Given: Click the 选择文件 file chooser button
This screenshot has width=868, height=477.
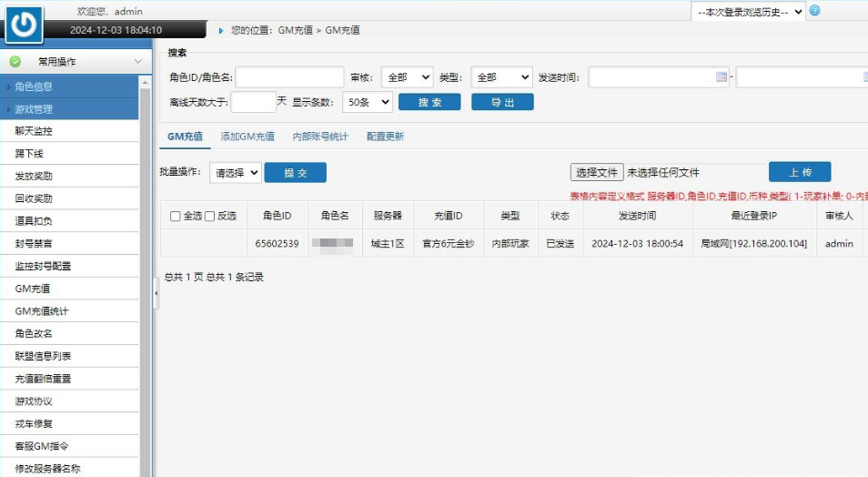Looking at the screenshot, I should coord(597,172).
